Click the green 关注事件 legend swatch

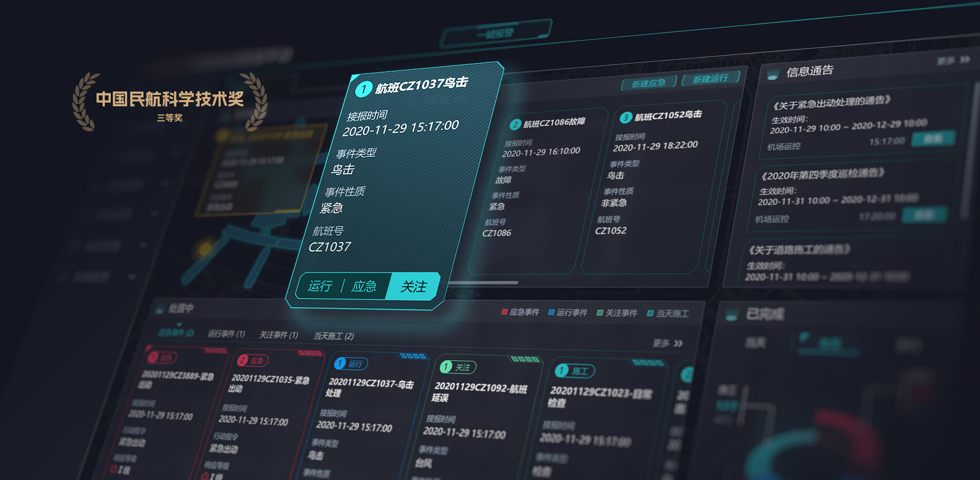click(x=600, y=313)
